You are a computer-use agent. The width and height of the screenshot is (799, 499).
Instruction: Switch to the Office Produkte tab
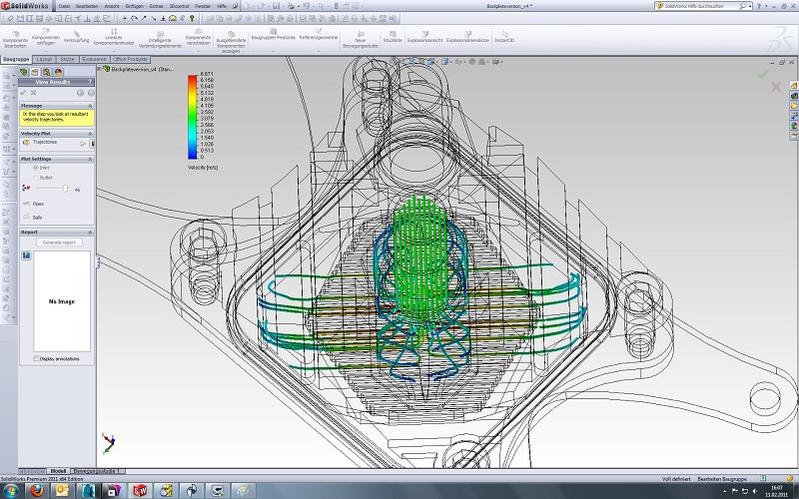pos(130,60)
